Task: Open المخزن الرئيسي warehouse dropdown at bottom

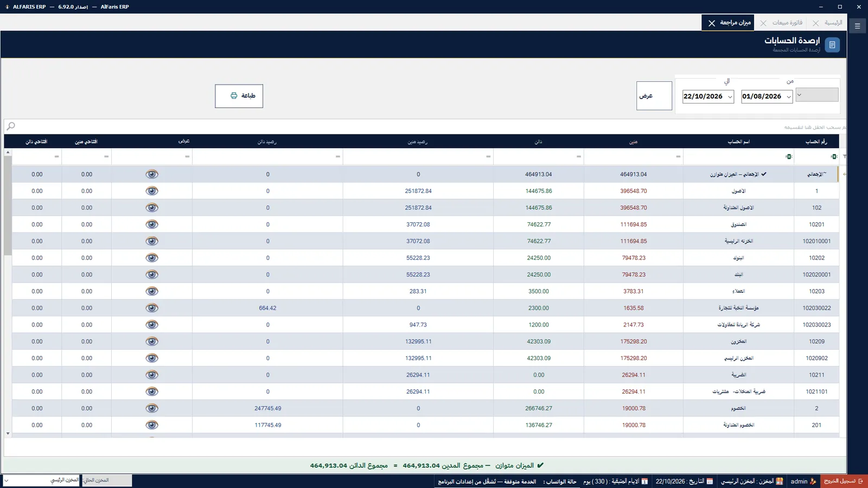Action: [x=7, y=480]
